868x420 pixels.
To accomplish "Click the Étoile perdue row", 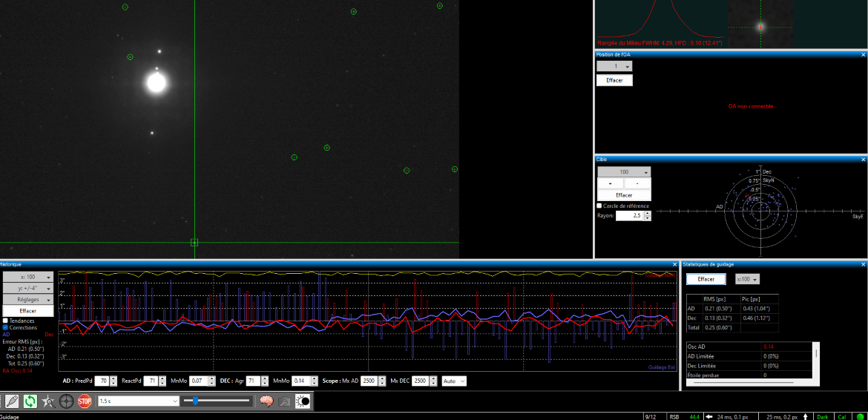I will pyautogui.click(x=749, y=375).
